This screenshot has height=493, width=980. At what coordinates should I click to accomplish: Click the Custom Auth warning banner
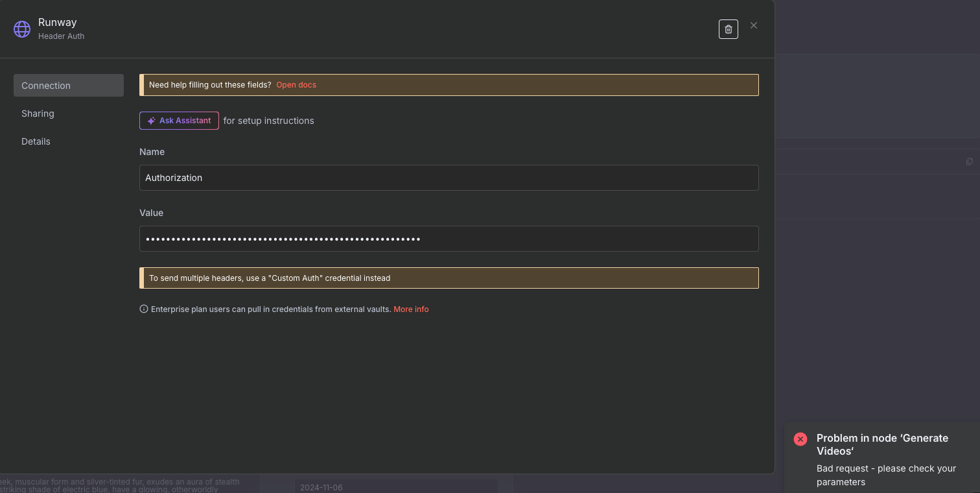449,278
